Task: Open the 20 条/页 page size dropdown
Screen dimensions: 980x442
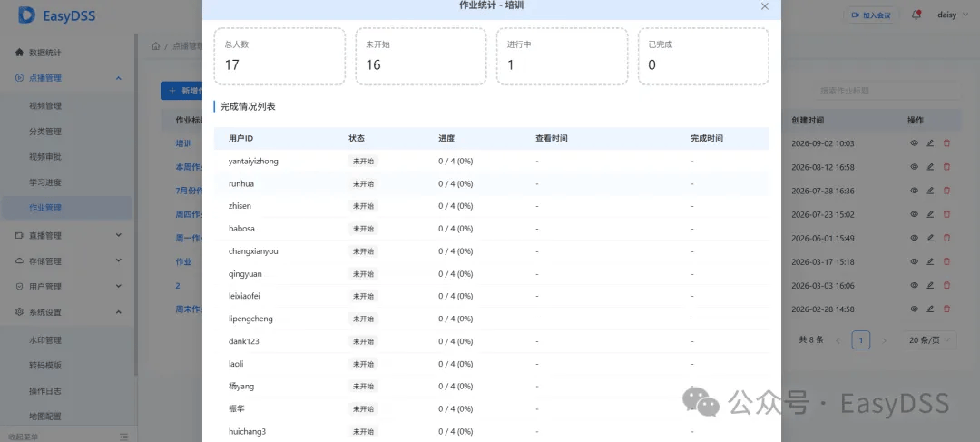Action: click(929, 340)
